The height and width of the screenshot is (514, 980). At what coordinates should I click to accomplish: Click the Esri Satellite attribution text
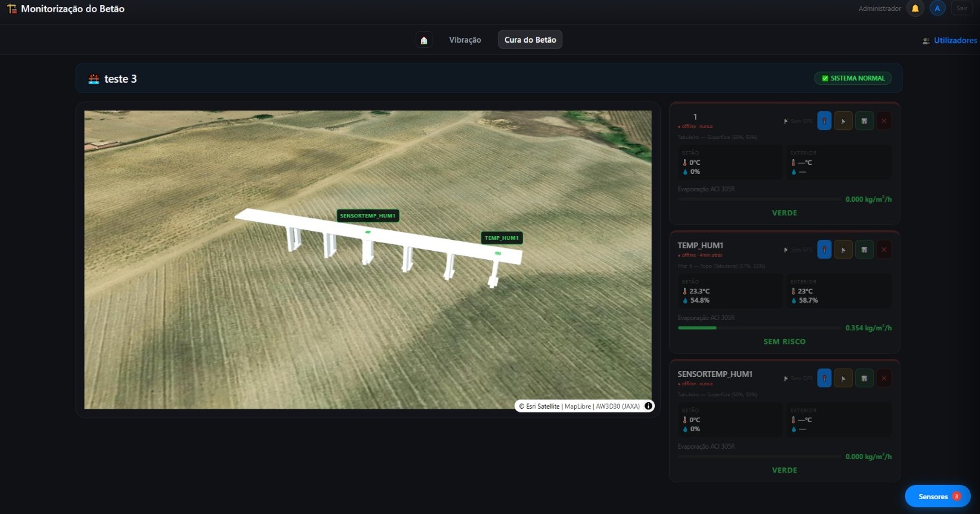pyautogui.click(x=540, y=407)
